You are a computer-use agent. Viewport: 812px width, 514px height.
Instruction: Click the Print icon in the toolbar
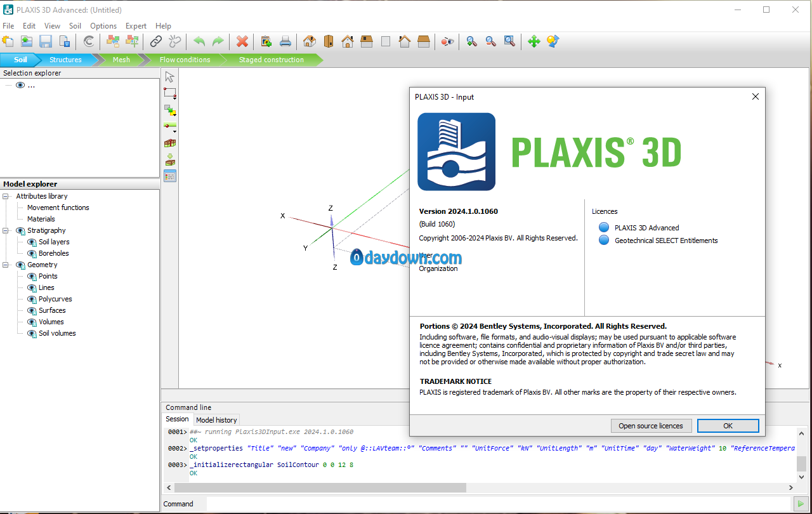pyautogui.click(x=285, y=41)
